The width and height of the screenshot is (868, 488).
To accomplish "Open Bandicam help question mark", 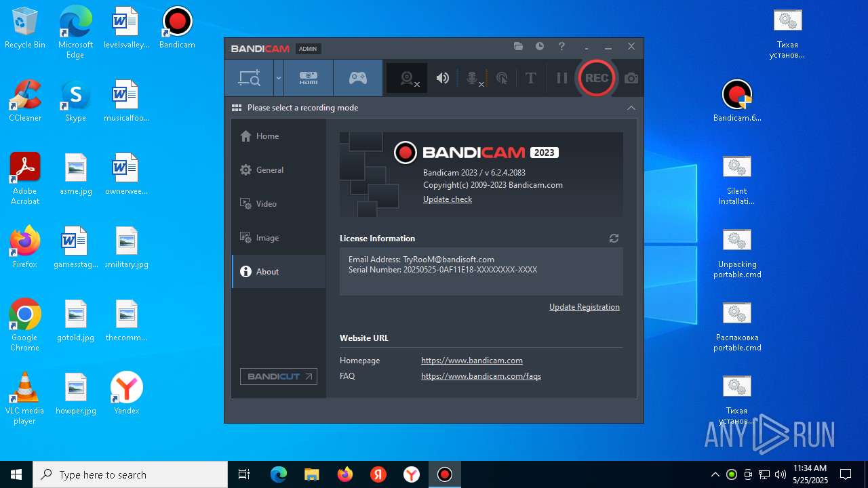I will pyautogui.click(x=561, y=47).
